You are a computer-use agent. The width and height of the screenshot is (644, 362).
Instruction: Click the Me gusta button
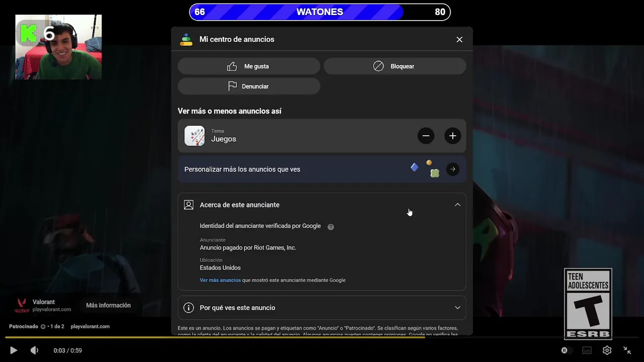[249, 66]
